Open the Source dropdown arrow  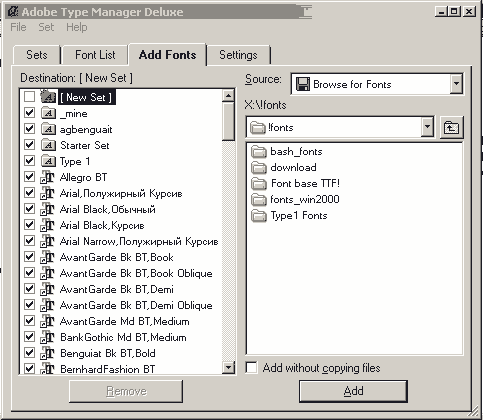pos(456,84)
